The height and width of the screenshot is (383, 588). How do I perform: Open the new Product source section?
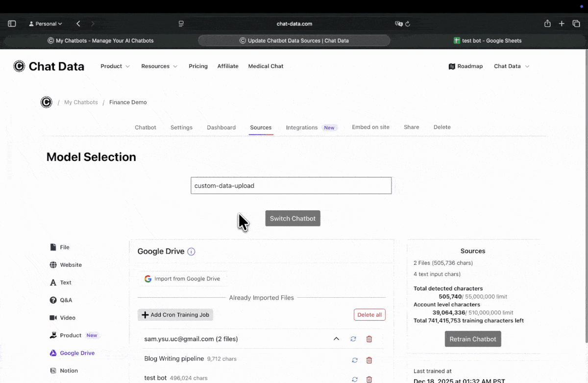click(x=66, y=335)
